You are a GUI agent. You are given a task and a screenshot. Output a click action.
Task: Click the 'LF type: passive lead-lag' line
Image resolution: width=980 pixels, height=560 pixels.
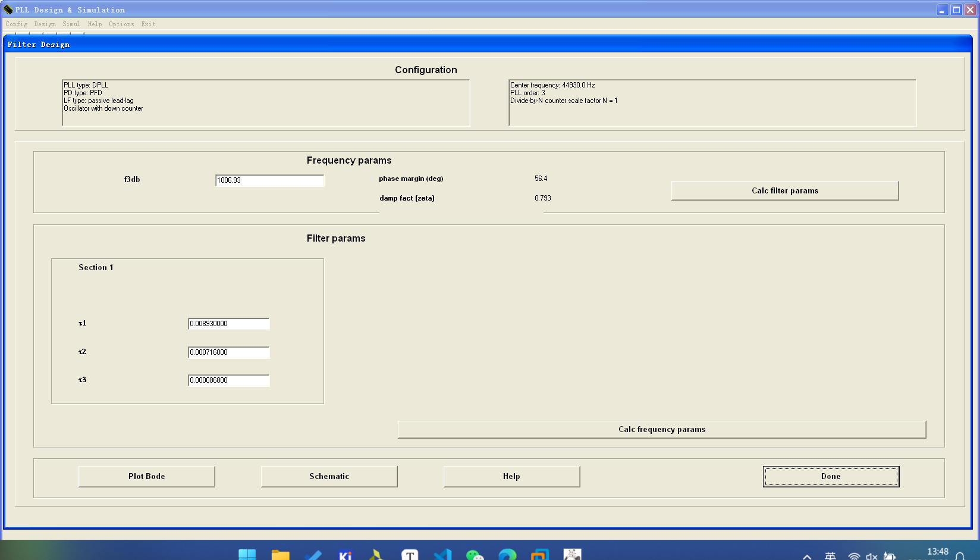(99, 101)
